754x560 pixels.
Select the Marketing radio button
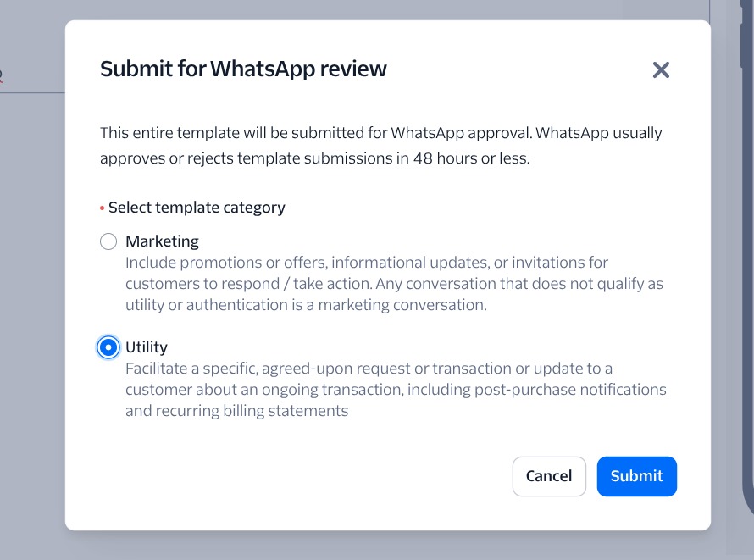click(x=108, y=241)
